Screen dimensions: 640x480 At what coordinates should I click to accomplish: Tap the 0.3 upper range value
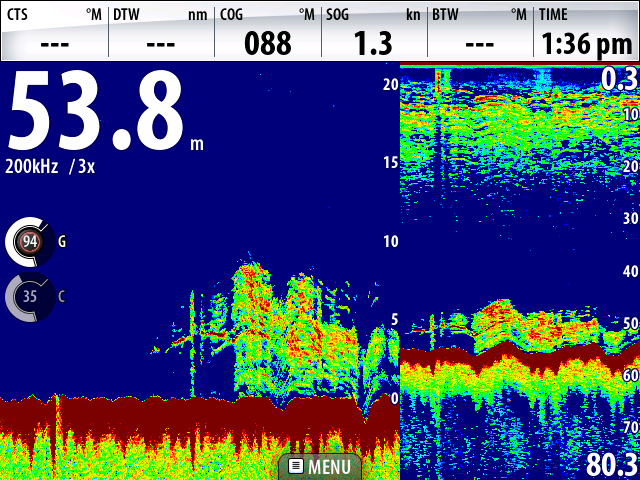coord(619,80)
